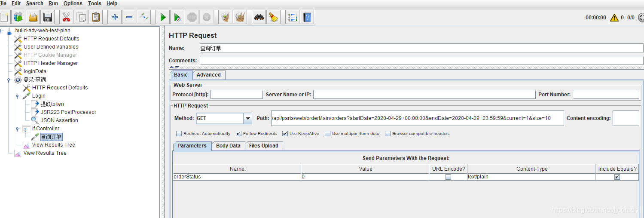Select the 提取token extractor node
The width and height of the screenshot is (644, 218).
52,104
